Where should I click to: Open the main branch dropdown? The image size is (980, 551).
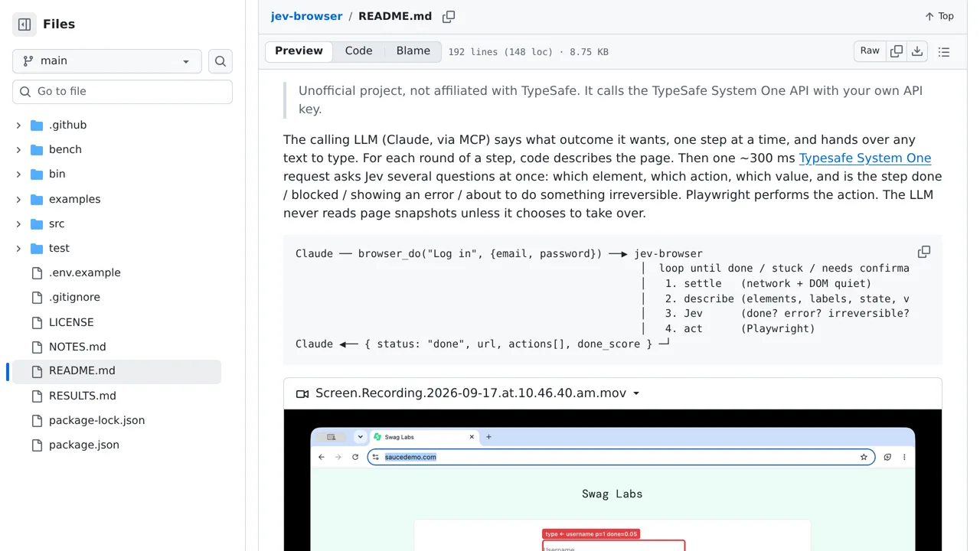107,61
